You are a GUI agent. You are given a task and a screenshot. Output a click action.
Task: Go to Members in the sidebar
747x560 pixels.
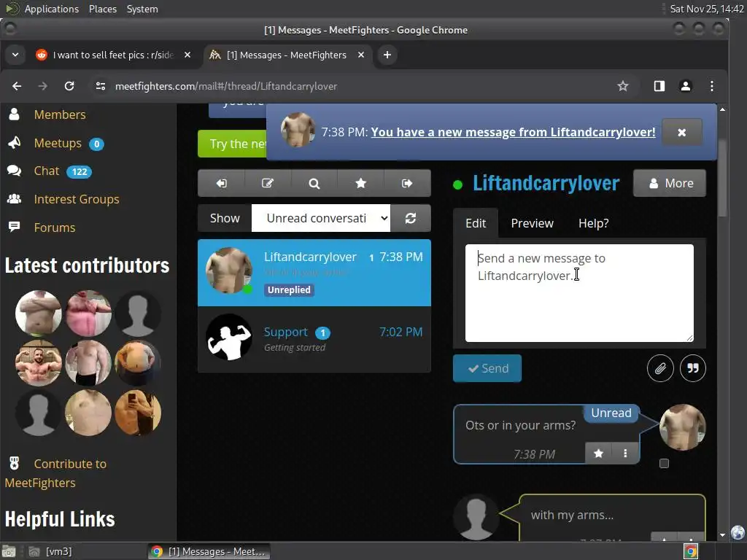pos(60,114)
